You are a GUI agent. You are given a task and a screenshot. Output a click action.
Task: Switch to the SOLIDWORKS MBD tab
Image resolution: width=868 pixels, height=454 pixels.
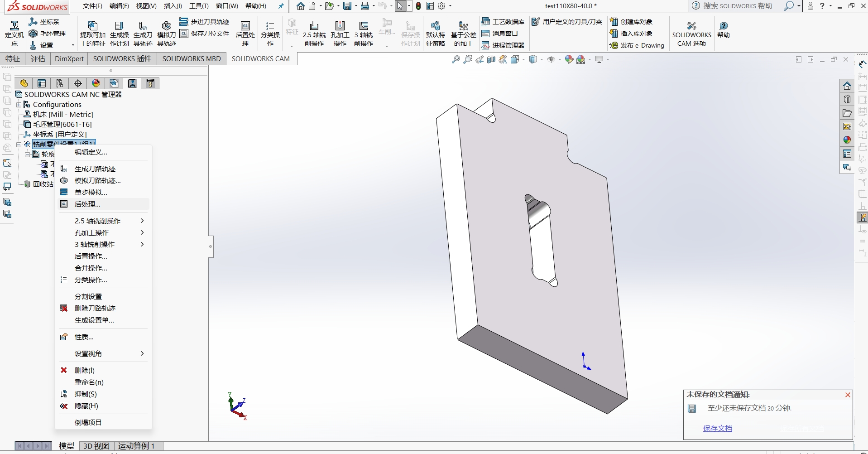point(192,59)
